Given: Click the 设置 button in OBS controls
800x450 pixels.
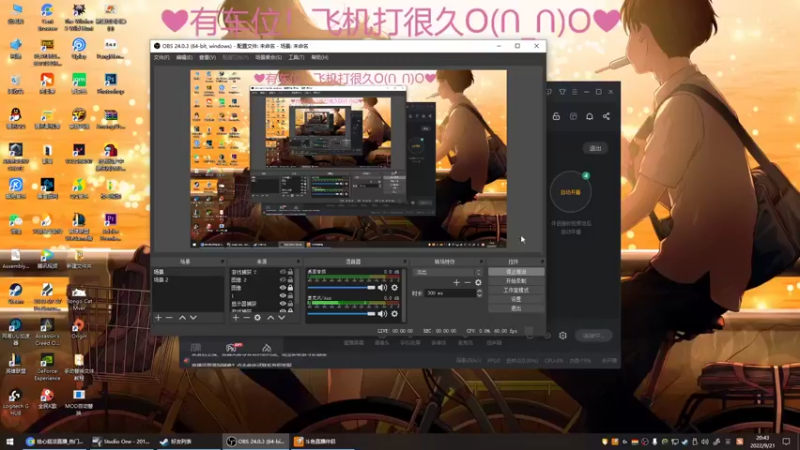Looking at the screenshot, I should 516,299.
